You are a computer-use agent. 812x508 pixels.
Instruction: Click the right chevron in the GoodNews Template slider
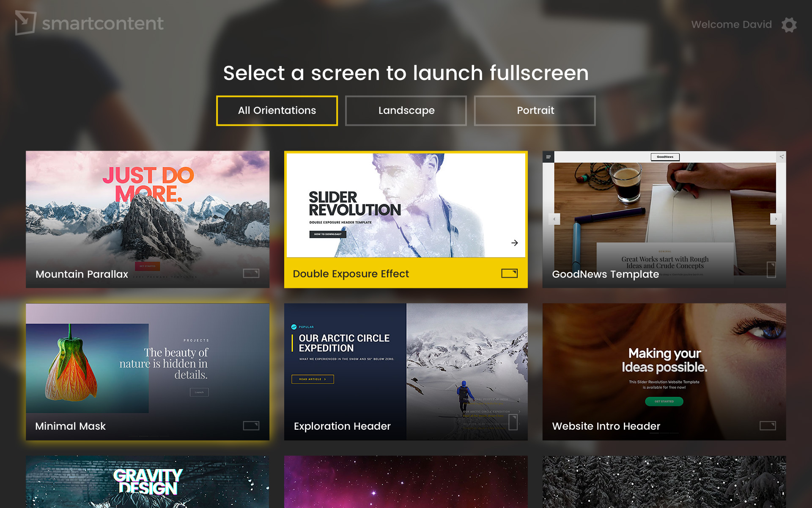click(x=776, y=219)
